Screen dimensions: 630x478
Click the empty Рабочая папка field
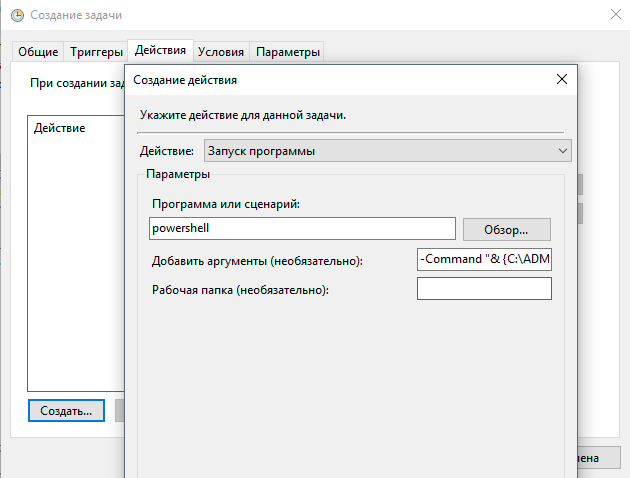tap(484, 289)
